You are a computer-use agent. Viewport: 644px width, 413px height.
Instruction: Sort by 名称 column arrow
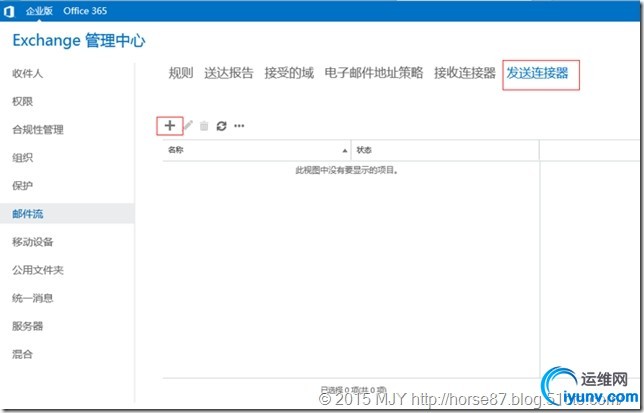(345, 151)
